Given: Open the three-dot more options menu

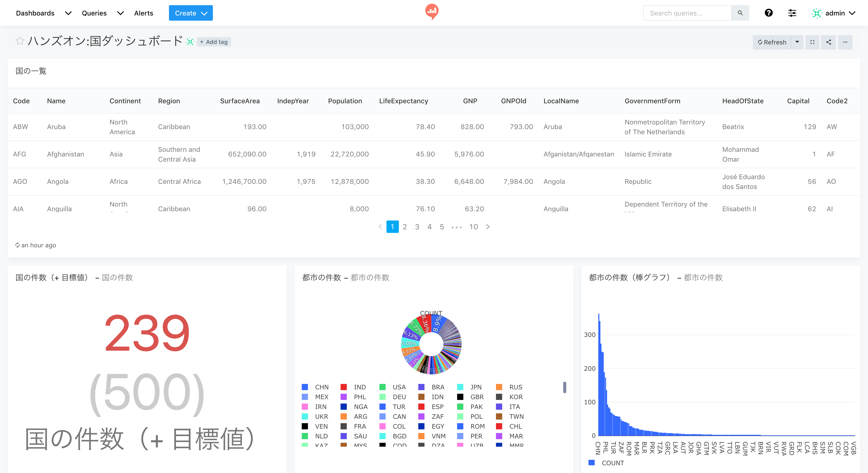Looking at the screenshot, I should tap(845, 42).
